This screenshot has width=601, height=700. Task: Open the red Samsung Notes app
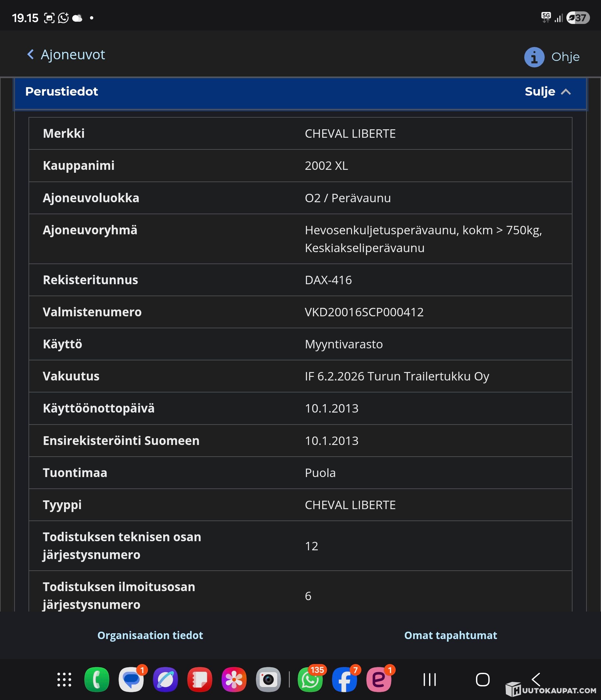(x=200, y=679)
